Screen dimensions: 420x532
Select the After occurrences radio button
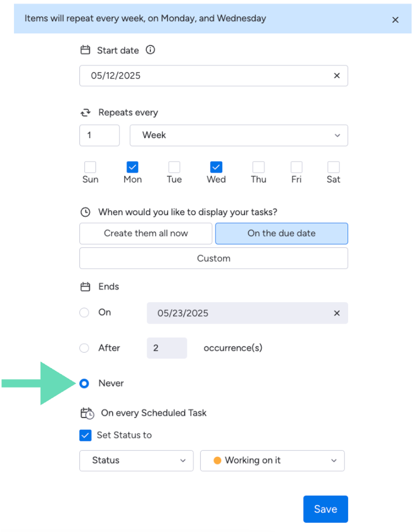pyautogui.click(x=84, y=348)
